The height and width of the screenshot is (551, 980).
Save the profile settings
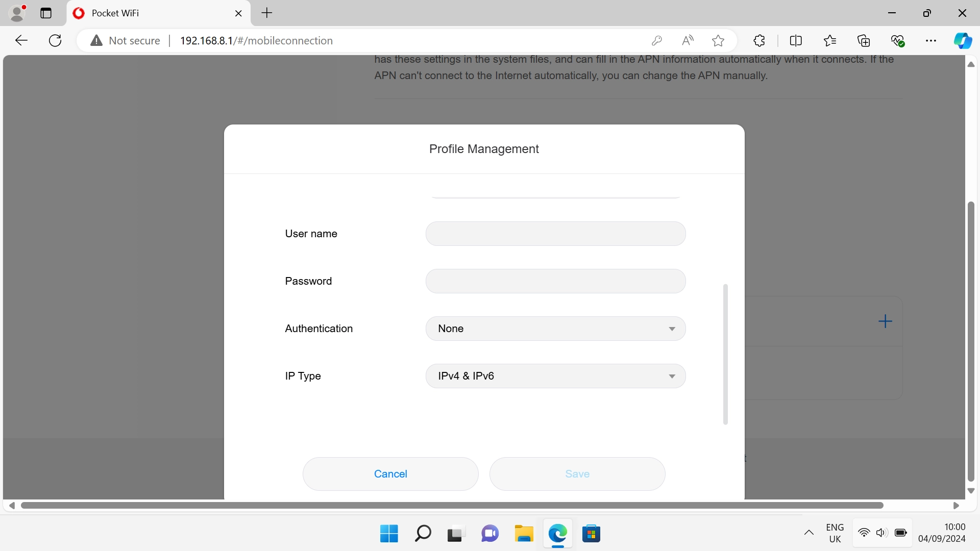tap(577, 473)
